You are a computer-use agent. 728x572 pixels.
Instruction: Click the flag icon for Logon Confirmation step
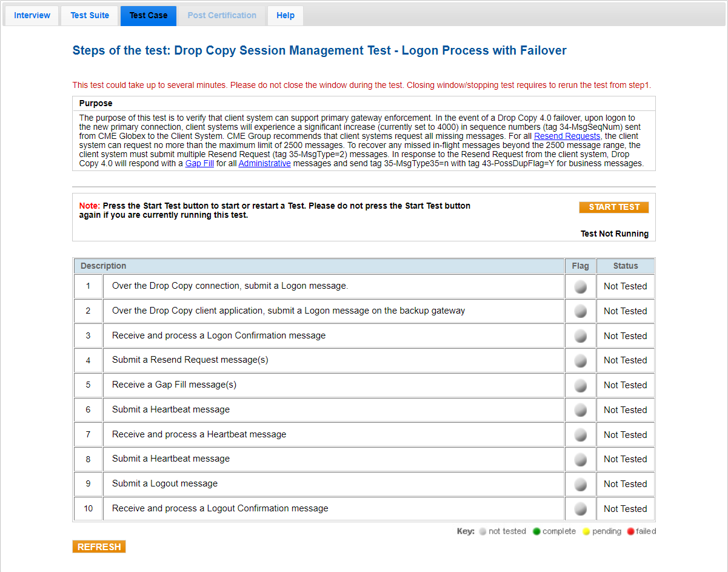(x=580, y=336)
